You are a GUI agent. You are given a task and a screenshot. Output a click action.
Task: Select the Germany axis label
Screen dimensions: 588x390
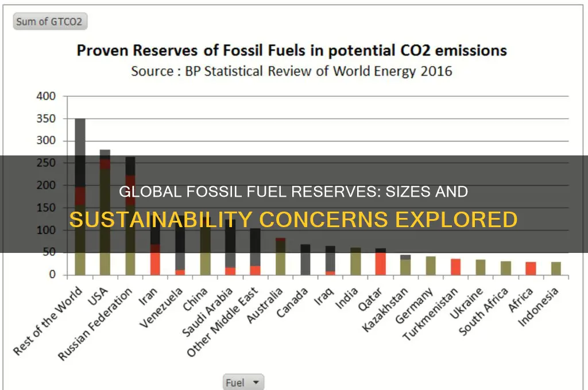point(414,305)
